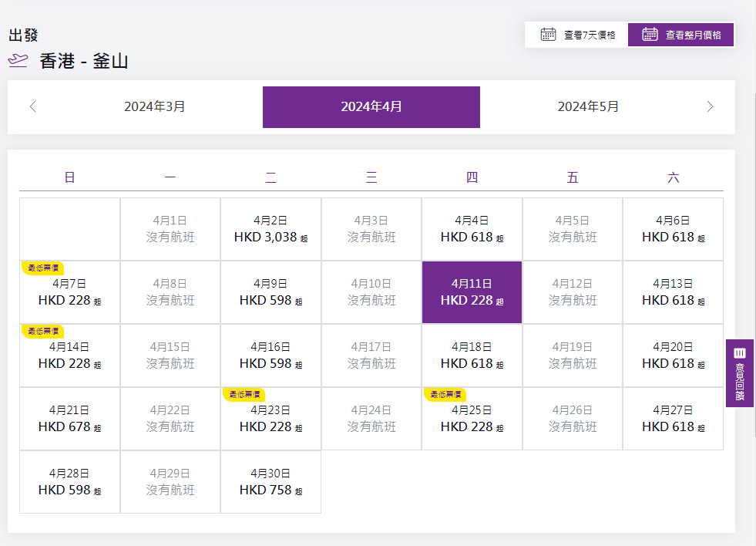Pick 4月30日 flight at HKD 758
Screen dimensions: 756x546
270,482
